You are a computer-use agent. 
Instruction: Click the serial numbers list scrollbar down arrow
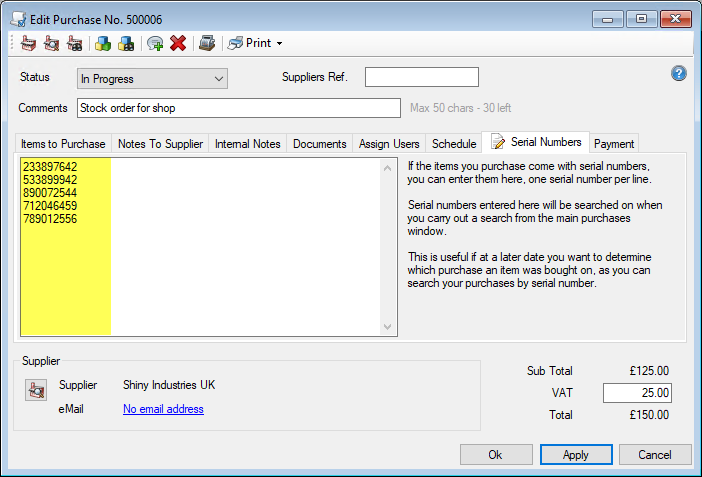click(388, 327)
